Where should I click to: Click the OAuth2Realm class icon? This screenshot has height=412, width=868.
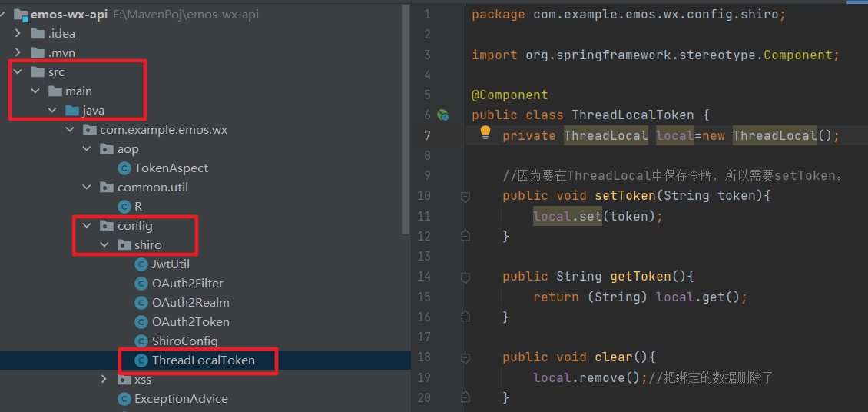pyautogui.click(x=141, y=303)
